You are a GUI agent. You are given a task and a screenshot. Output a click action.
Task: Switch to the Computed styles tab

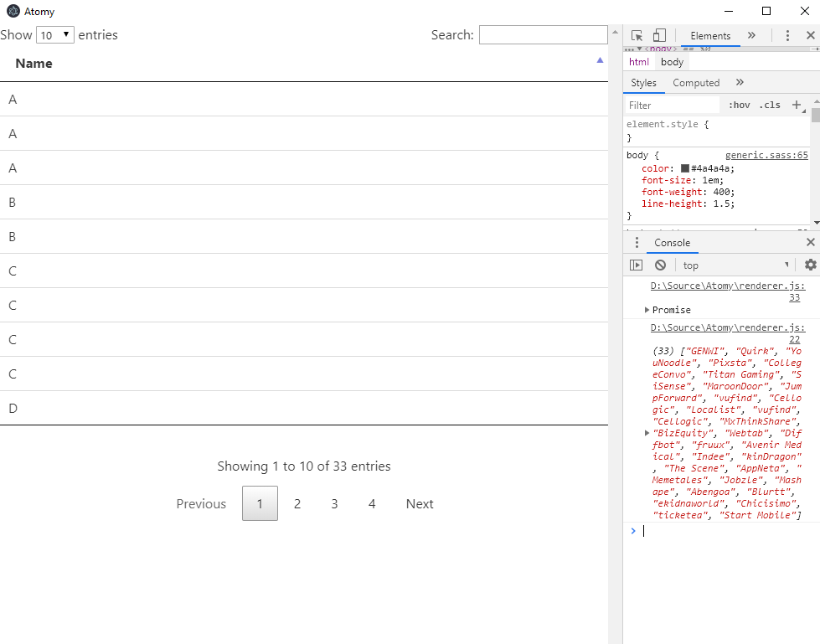[x=696, y=83]
